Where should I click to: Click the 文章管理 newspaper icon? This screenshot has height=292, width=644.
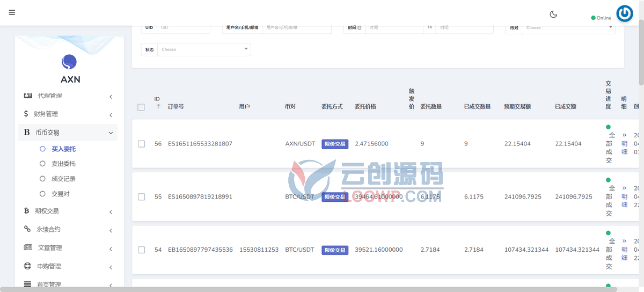[x=28, y=247]
